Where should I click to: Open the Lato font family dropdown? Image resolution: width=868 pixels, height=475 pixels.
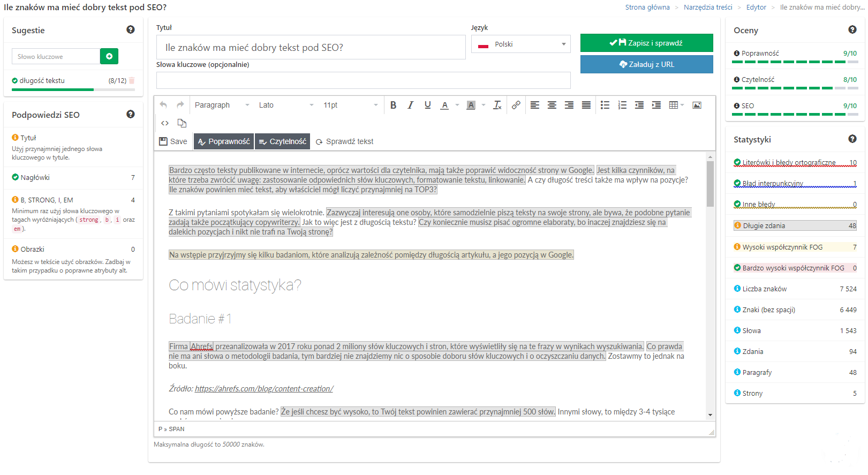[286, 105]
